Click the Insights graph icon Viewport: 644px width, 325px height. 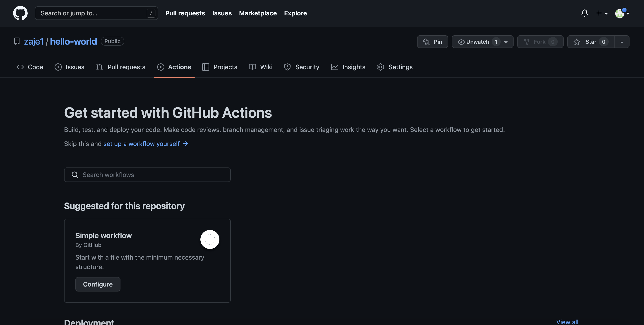[334, 67]
